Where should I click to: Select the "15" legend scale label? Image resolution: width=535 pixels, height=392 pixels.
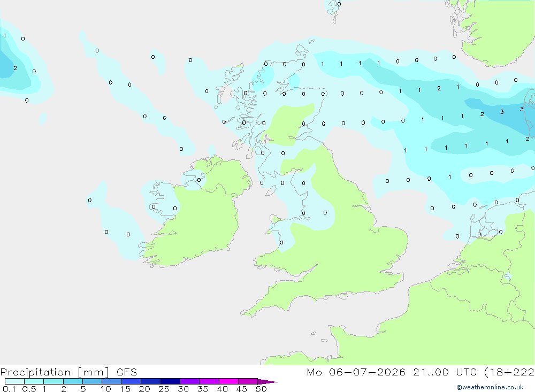tap(125, 389)
